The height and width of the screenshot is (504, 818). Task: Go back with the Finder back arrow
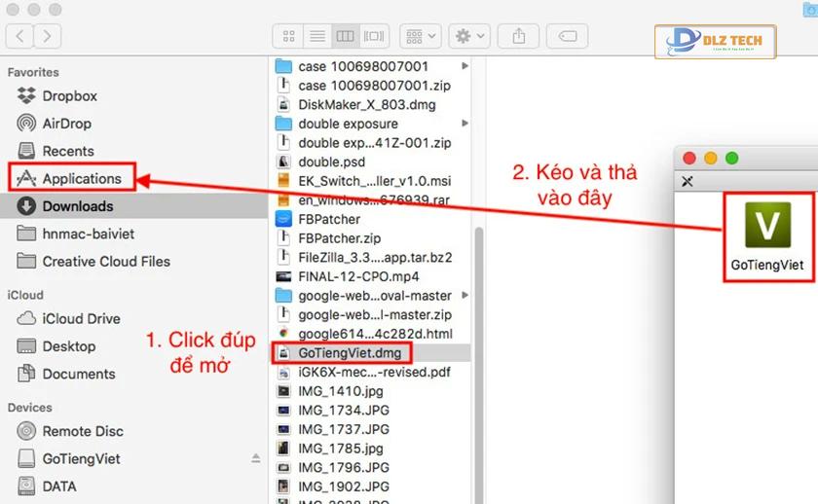click(x=19, y=36)
